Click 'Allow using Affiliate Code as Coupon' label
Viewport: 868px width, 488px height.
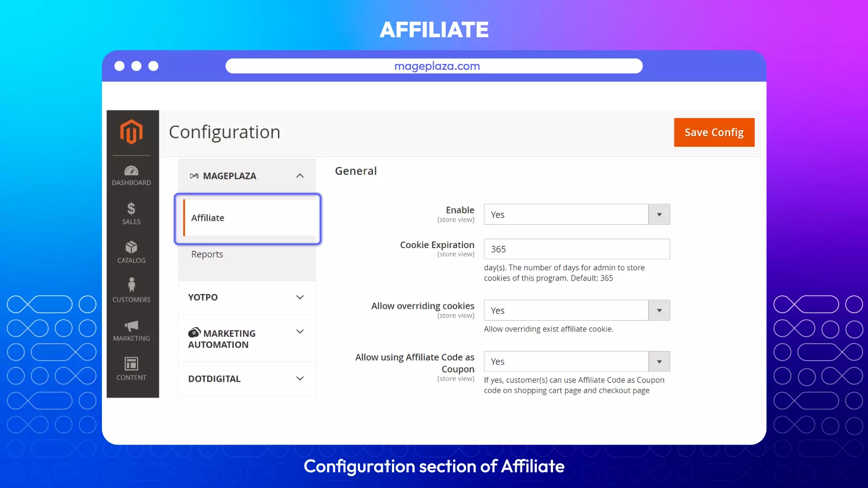(415, 363)
